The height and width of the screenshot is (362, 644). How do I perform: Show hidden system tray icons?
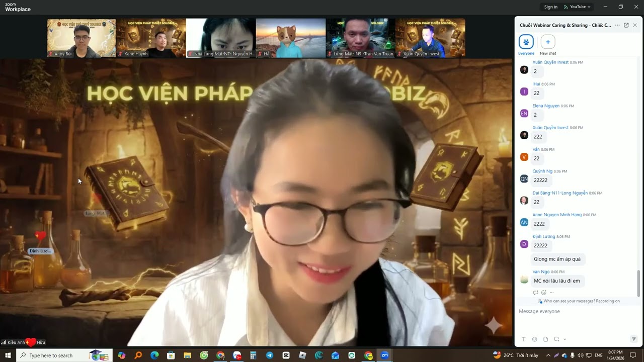[x=548, y=355]
